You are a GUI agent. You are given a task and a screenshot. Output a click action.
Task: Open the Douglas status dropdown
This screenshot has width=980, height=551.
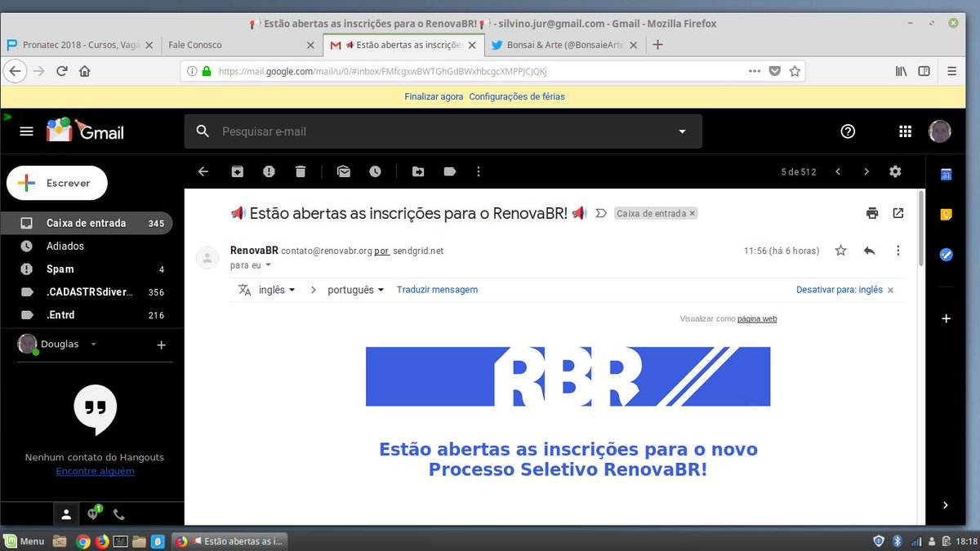[x=93, y=344]
